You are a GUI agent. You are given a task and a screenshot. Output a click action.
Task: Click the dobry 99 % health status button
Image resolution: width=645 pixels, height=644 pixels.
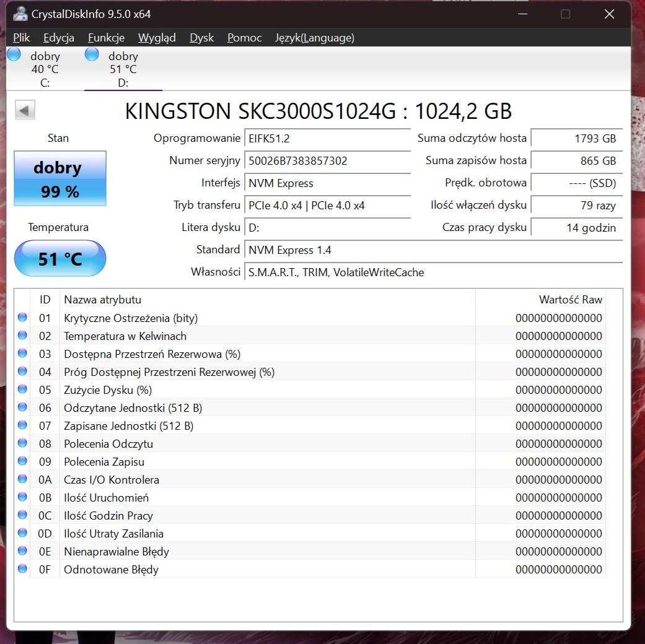tap(60, 178)
